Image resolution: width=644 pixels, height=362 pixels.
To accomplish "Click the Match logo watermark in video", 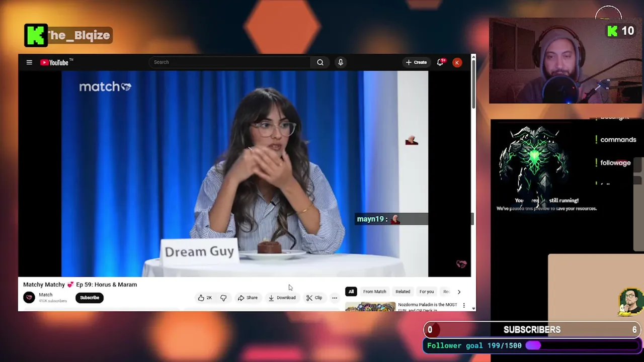I will tap(105, 87).
